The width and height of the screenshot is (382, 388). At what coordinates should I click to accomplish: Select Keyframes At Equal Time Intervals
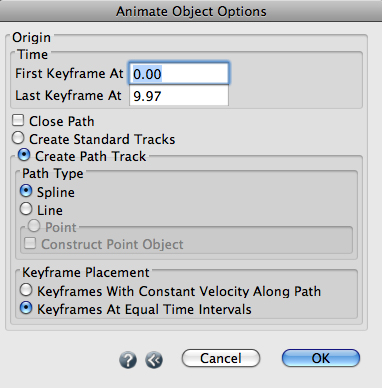(x=26, y=308)
